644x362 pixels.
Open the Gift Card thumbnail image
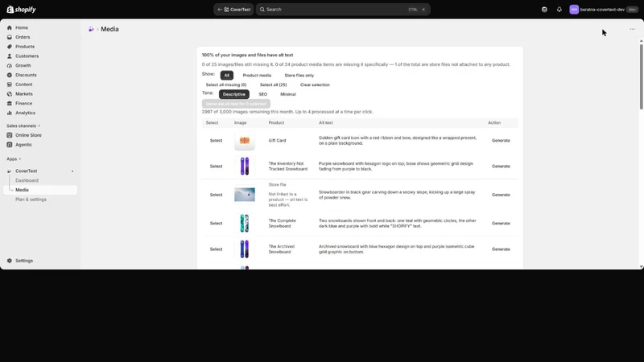245,140
